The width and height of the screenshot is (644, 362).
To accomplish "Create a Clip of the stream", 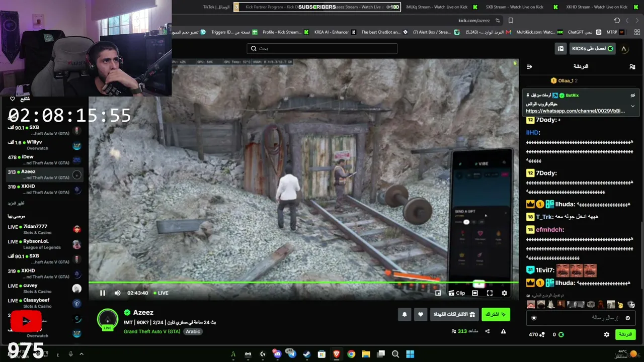I will [x=457, y=293].
